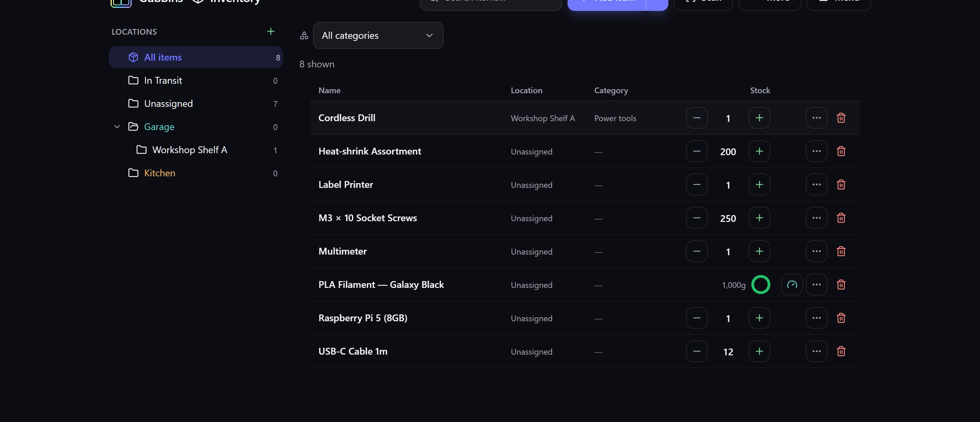Click the 250 stock quantity value
Screen dimensions: 980x422
tap(728, 218)
